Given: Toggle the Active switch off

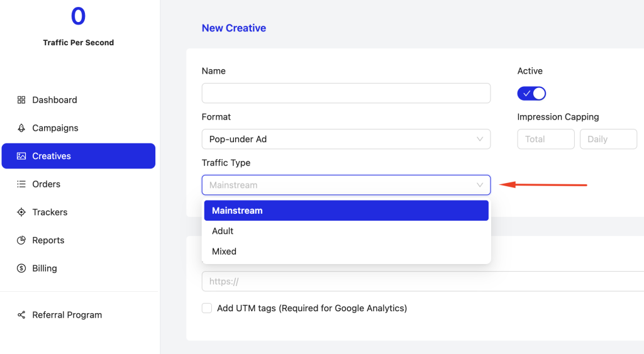Looking at the screenshot, I should (x=531, y=94).
